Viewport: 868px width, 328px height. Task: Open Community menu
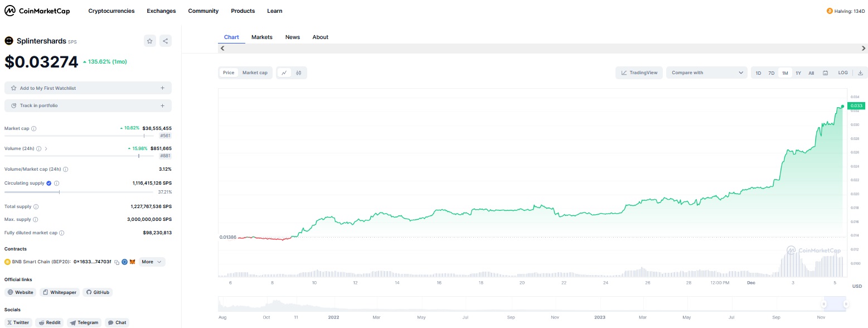(x=203, y=11)
